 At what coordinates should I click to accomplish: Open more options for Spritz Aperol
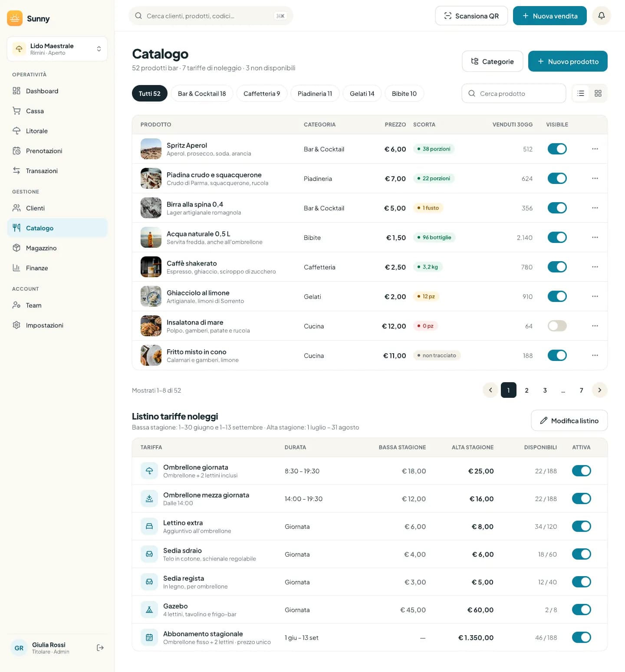(x=595, y=149)
